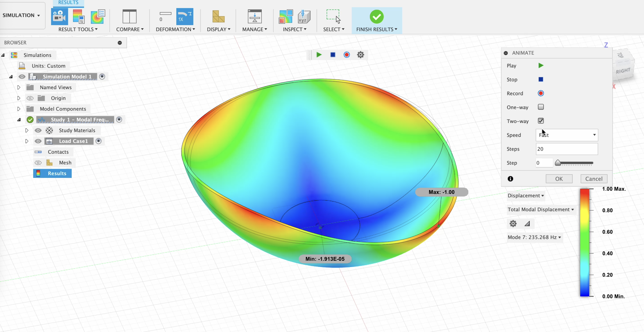Screen dimensions: 644x332
Task: Click the Inspect surface probe icon
Action: coord(285,17)
